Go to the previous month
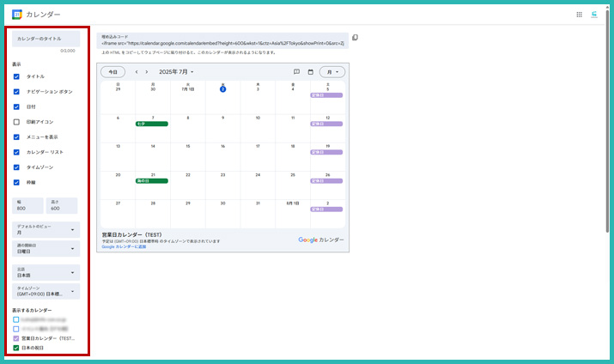The image size is (614, 364). coord(136,72)
